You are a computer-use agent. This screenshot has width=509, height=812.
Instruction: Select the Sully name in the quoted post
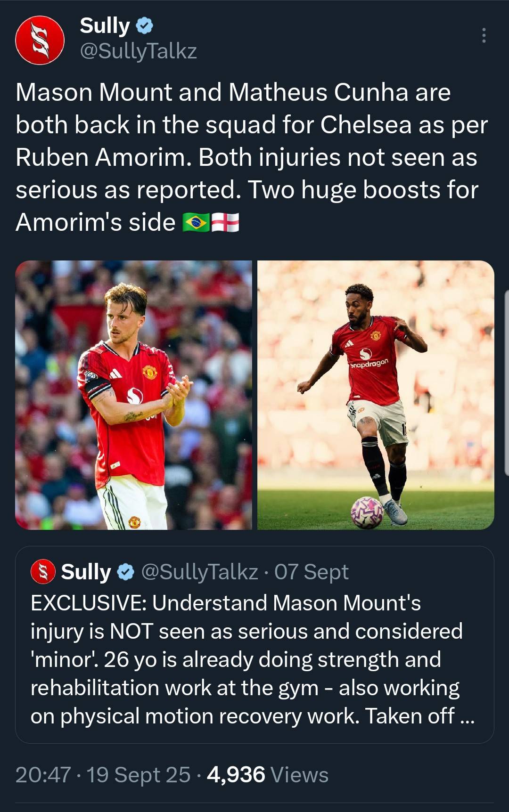pyautogui.click(x=86, y=572)
